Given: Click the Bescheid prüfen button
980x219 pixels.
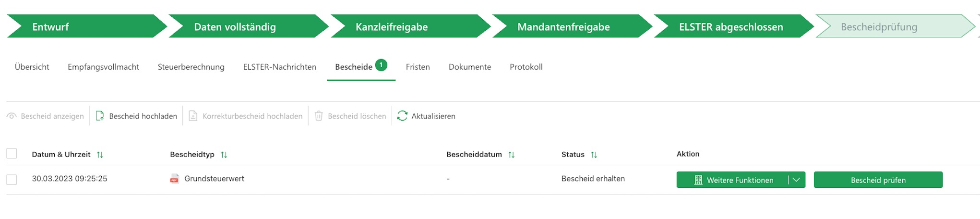Looking at the screenshot, I should tap(878, 180).
